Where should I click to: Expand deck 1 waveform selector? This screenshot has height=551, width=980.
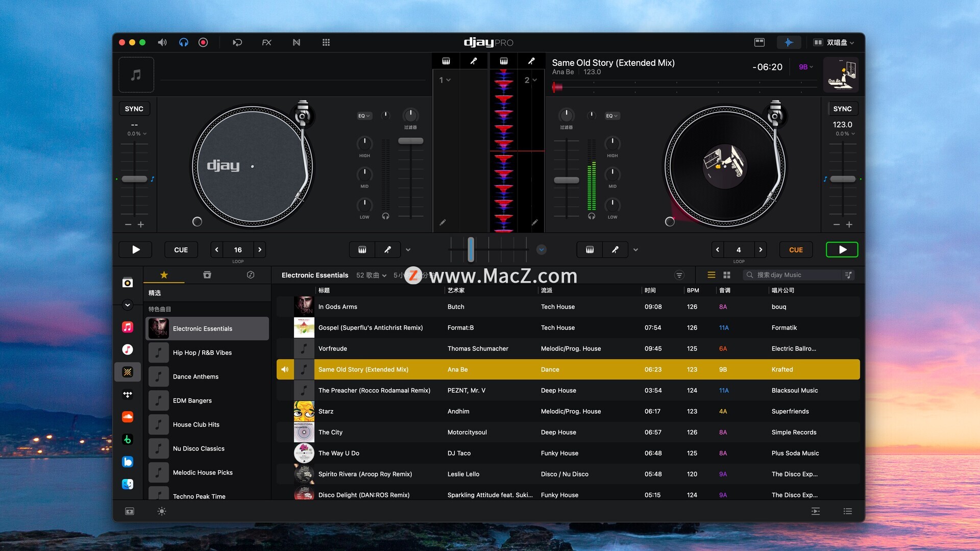pyautogui.click(x=445, y=80)
